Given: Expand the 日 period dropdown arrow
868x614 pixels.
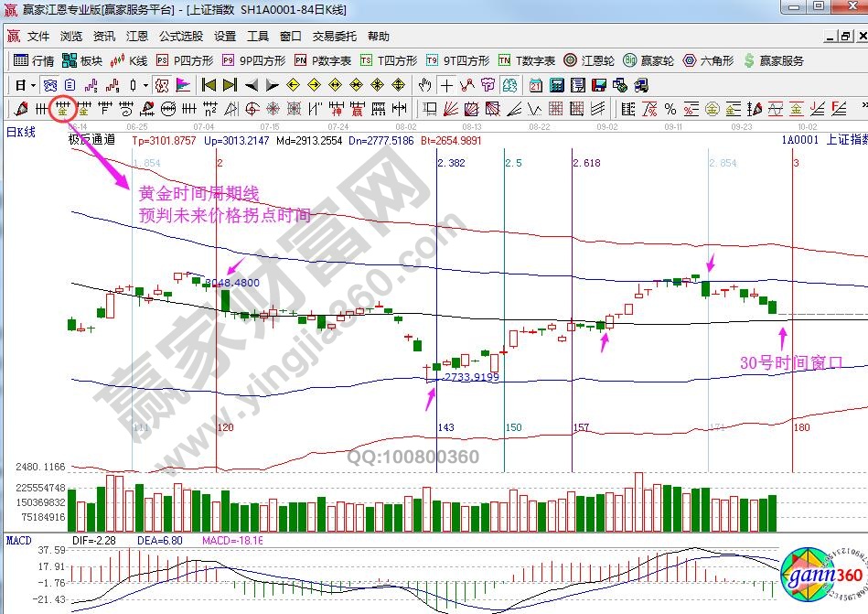Looking at the screenshot, I should click(33, 85).
